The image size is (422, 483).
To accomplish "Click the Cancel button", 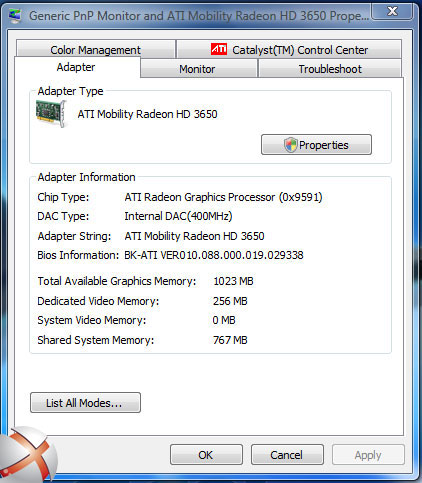I will (x=287, y=455).
